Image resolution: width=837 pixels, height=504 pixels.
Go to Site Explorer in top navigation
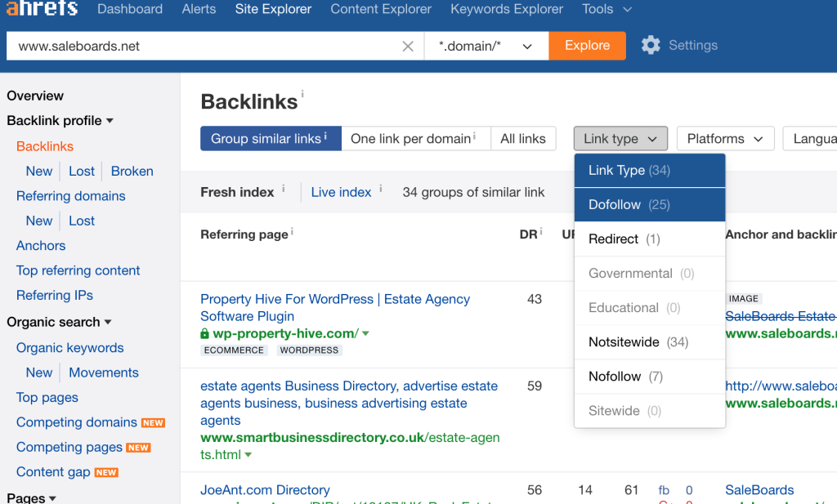[x=273, y=9]
